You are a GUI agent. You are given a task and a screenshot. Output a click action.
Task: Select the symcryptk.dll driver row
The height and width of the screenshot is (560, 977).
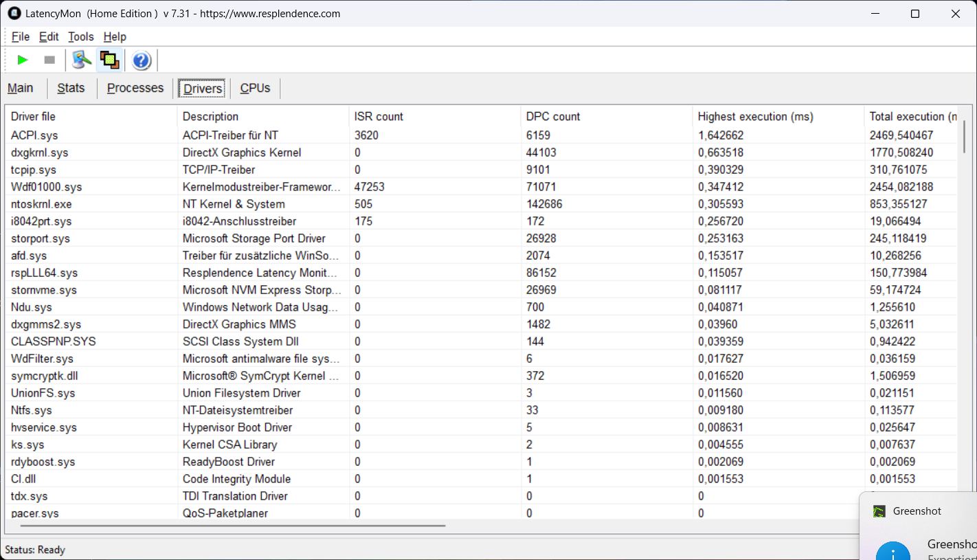[481, 376]
